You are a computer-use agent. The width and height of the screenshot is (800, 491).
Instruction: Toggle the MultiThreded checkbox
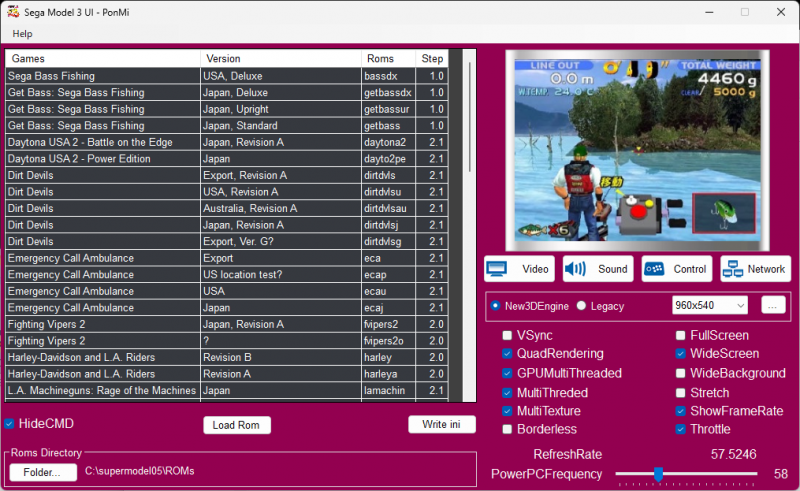coord(507,393)
